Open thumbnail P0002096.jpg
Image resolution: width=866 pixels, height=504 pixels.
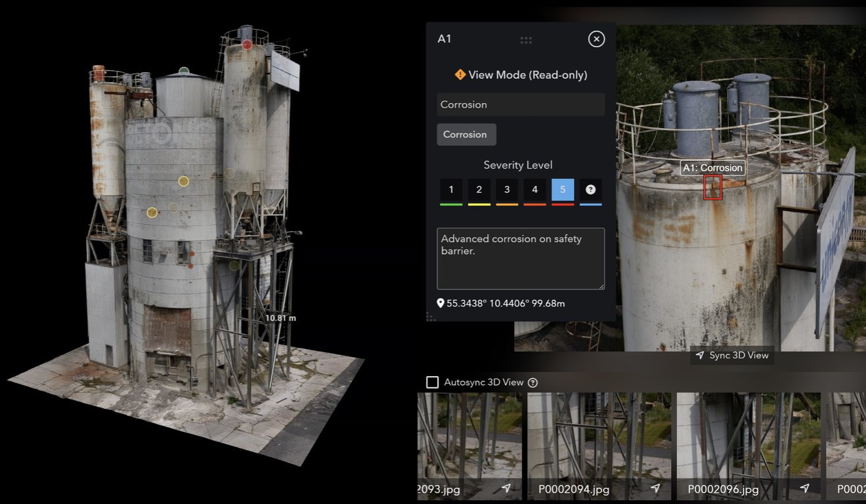click(x=748, y=446)
